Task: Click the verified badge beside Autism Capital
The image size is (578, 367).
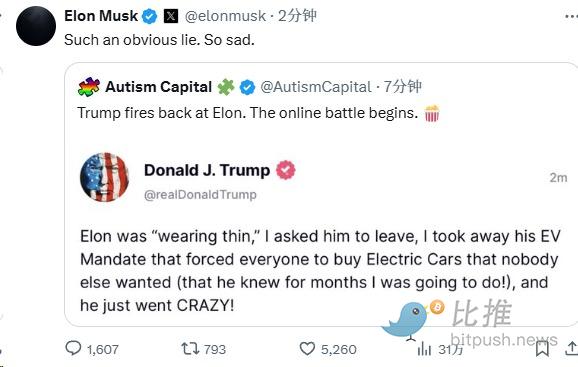Action: pos(247,87)
